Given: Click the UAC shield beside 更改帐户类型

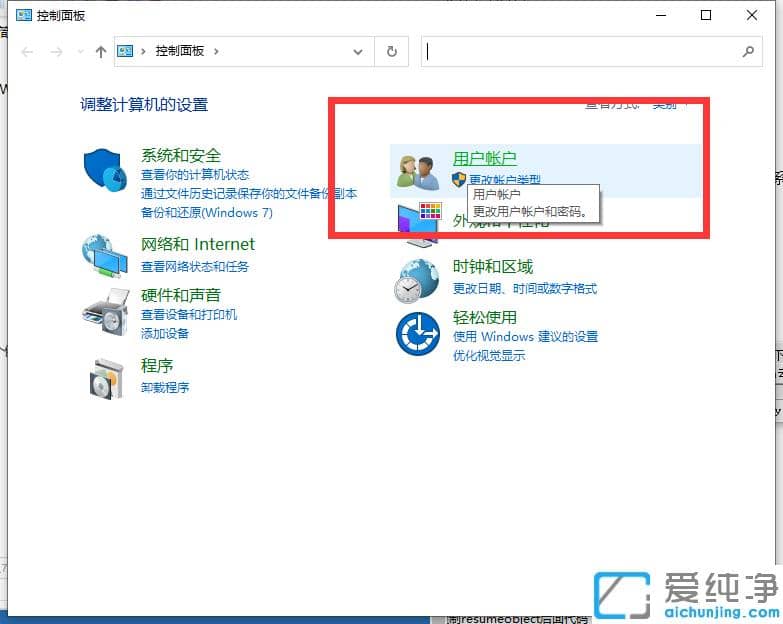Looking at the screenshot, I should 459,179.
